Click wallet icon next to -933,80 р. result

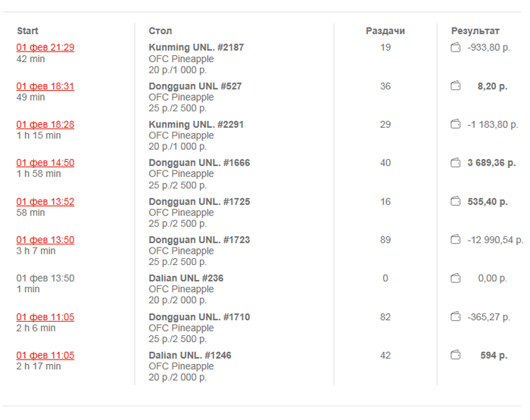point(456,48)
